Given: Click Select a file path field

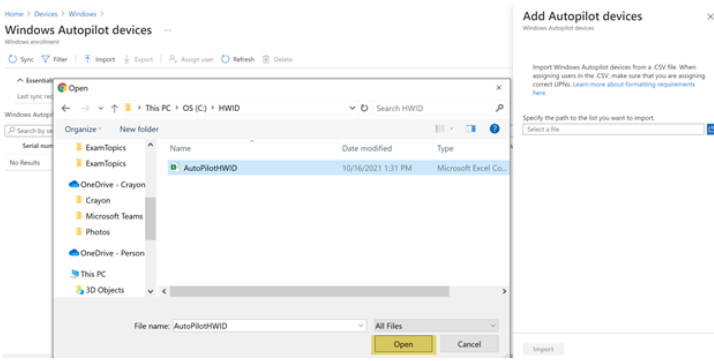Looking at the screenshot, I should [x=613, y=130].
